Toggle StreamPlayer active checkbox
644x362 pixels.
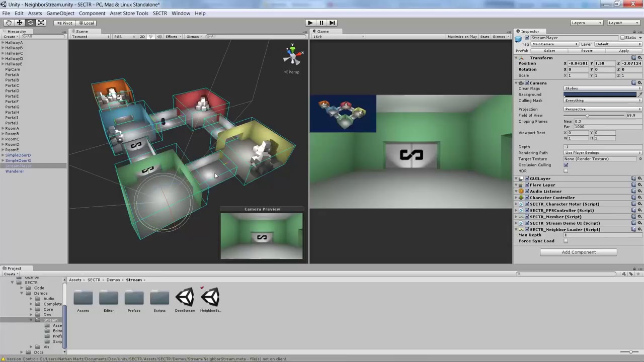[527, 38]
